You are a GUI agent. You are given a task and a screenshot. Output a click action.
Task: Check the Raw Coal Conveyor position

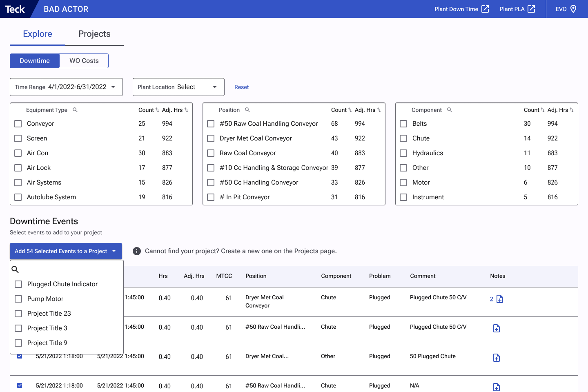(211, 153)
